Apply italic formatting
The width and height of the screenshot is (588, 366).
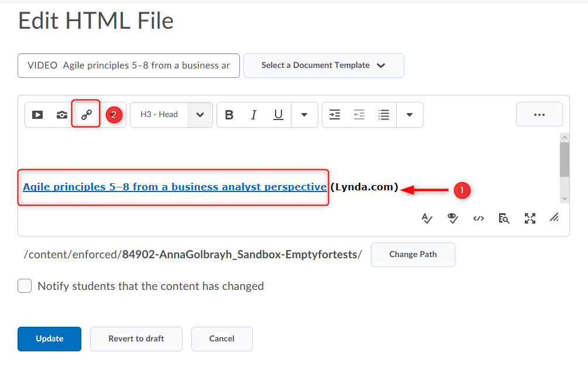tap(254, 115)
